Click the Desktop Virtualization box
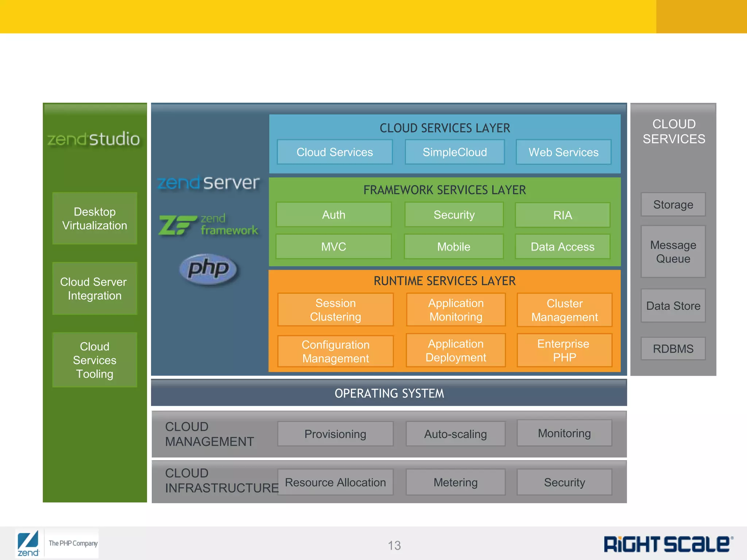Image resolution: width=747 pixels, height=560 pixels. tap(94, 218)
